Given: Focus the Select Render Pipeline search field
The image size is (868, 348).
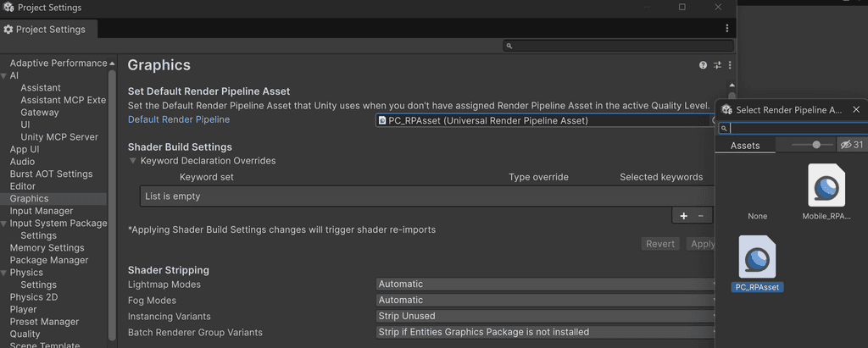Looking at the screenshot, I should pyautogui.click(x=793, y=129).
